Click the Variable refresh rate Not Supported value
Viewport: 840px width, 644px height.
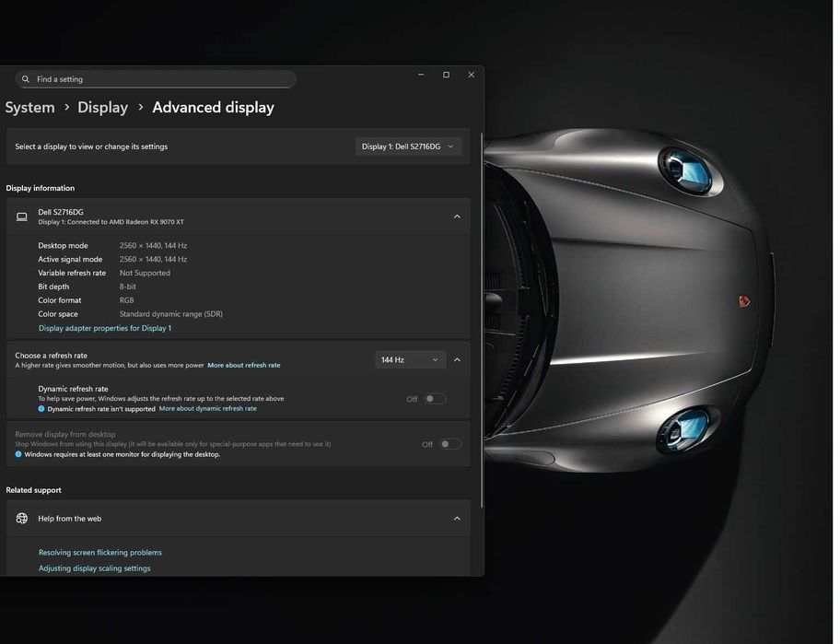tap(145, 273)
